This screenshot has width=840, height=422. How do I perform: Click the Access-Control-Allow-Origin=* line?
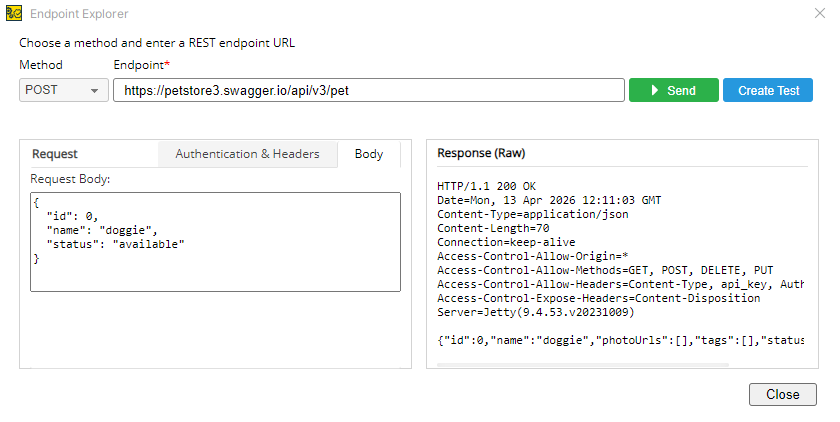pyautogui.click(x=532, y=256)
